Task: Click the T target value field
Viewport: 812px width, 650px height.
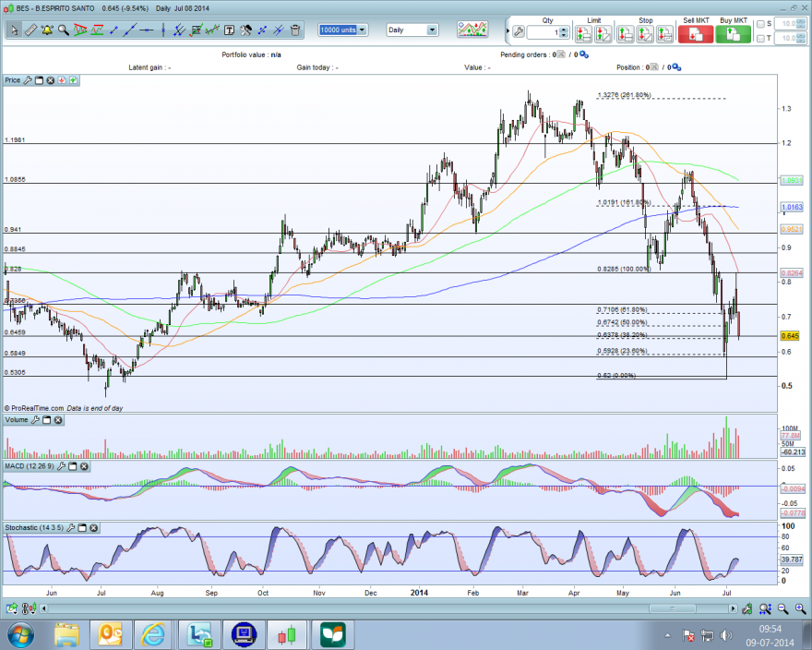Action: tap(791, 39)
